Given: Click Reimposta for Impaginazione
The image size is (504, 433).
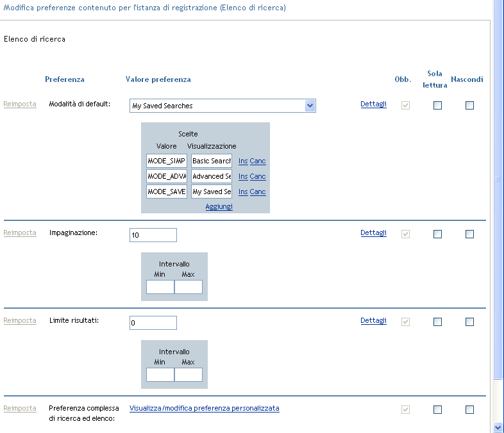Looking at the screenshot, I should pos(20,233).
